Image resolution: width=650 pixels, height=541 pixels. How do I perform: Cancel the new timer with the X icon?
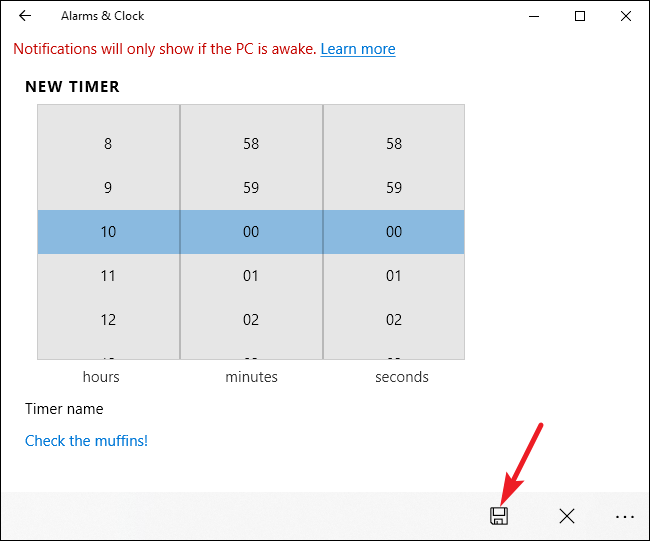[x=567, y=516]
